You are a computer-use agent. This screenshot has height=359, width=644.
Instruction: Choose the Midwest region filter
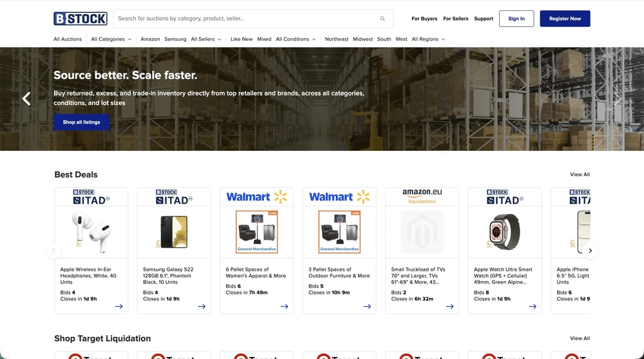point(363,39)
